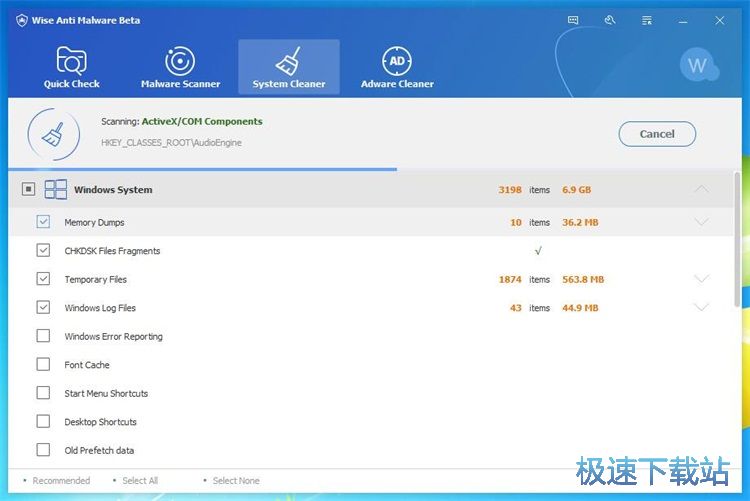Viewport: 750px width, 501px height.
Task: Toggle the Windows System group checkbox
Action: pyautogui.click(x=28, y=189)
